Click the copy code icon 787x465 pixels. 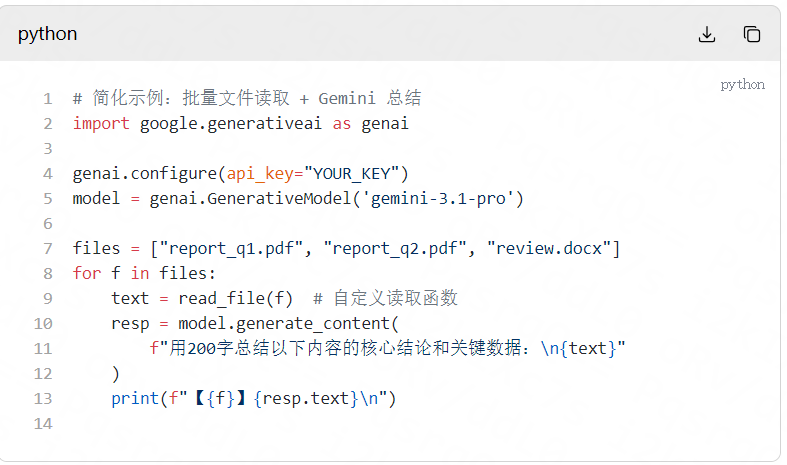(x=752, y=34)
